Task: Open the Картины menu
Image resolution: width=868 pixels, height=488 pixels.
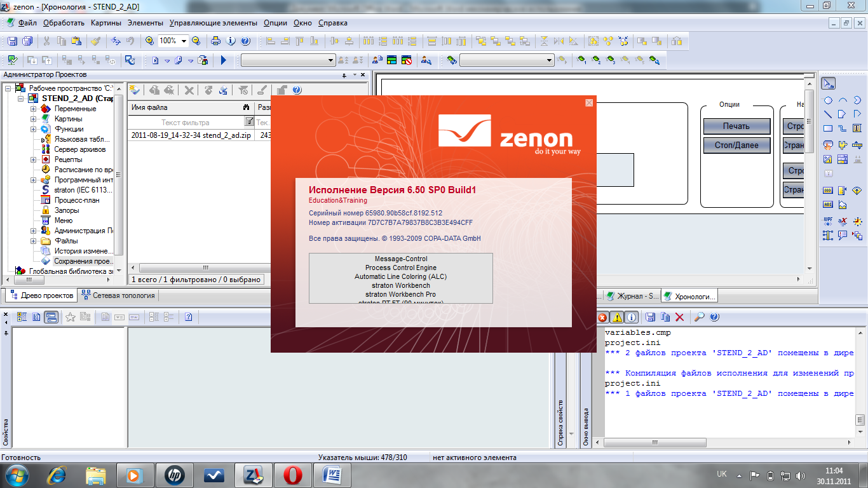Action: pyautogui.click(x=106, y=23)
